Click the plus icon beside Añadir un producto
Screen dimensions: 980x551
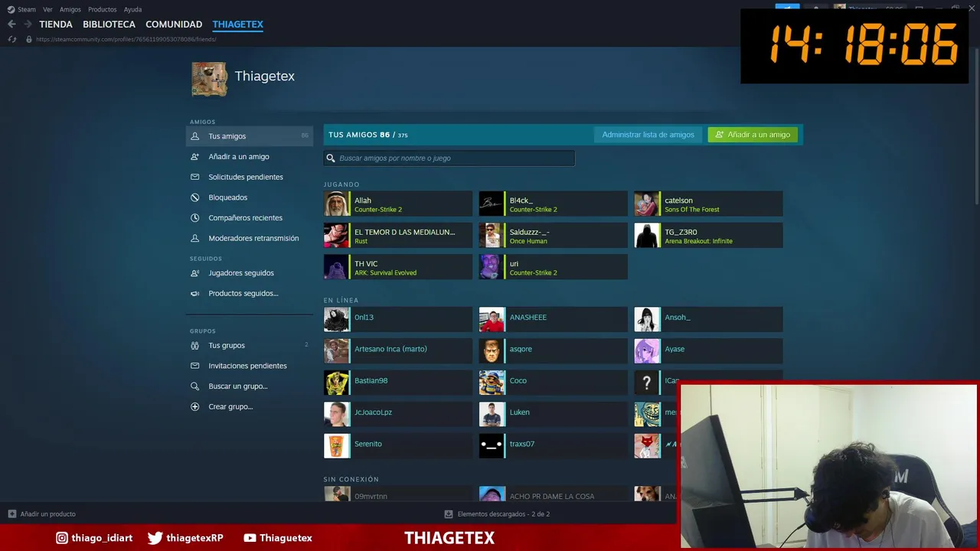click(x=11, y=514)
